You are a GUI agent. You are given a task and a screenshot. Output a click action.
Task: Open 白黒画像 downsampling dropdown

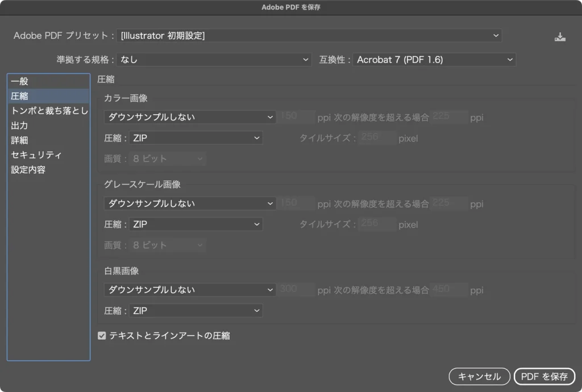pyautogui.click(x=190, y=290)
